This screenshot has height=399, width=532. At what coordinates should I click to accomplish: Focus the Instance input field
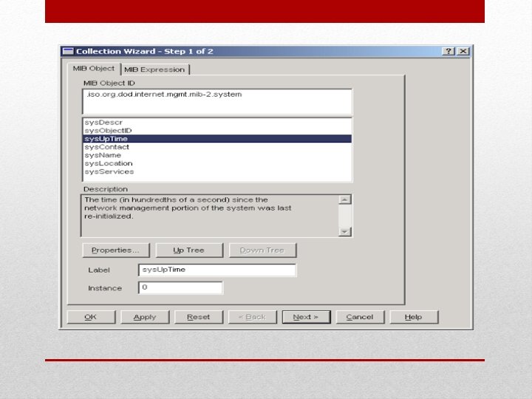click(180, 287)
